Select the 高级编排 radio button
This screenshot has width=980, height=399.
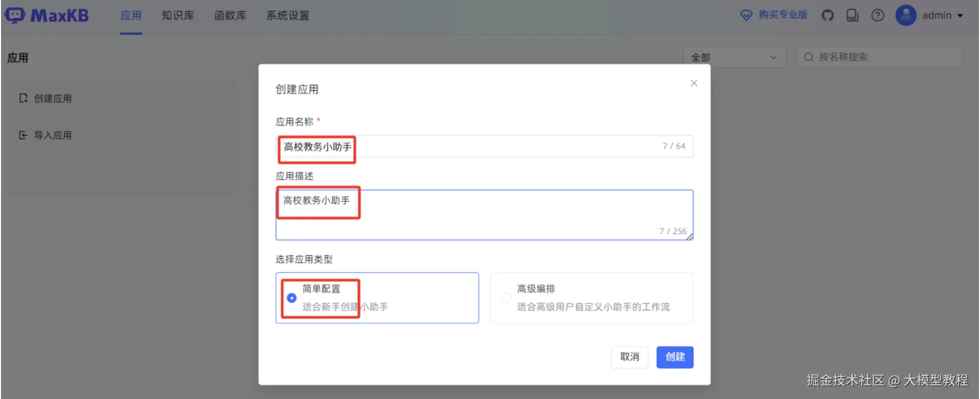coord(506,298)
